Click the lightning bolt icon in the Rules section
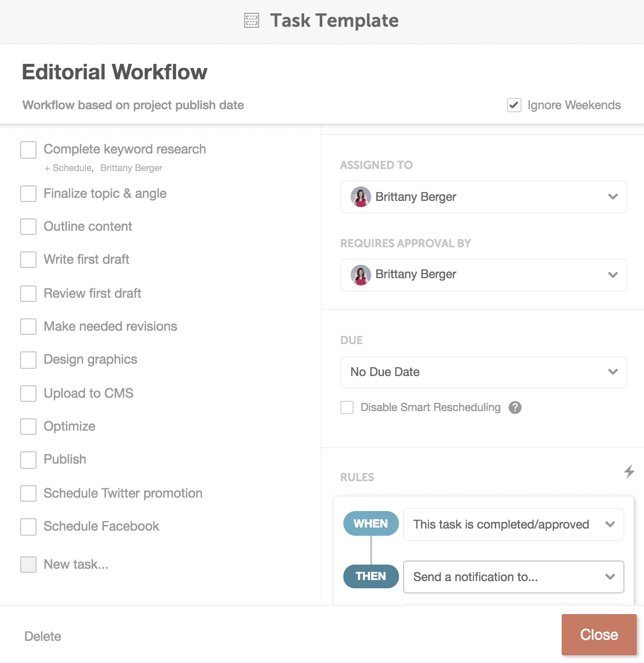The width and height of the screenshot is (644, 663). point(629,471)
